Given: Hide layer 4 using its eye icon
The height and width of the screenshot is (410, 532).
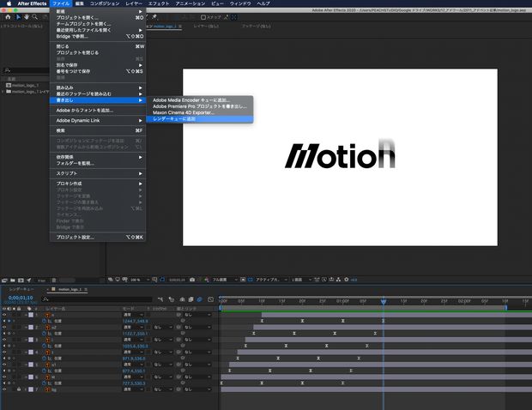Looking at the screenshot, I should [4, 352].
